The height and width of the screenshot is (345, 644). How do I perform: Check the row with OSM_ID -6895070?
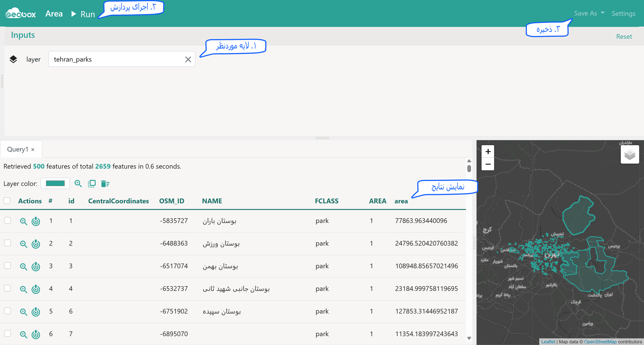[8, 334]
